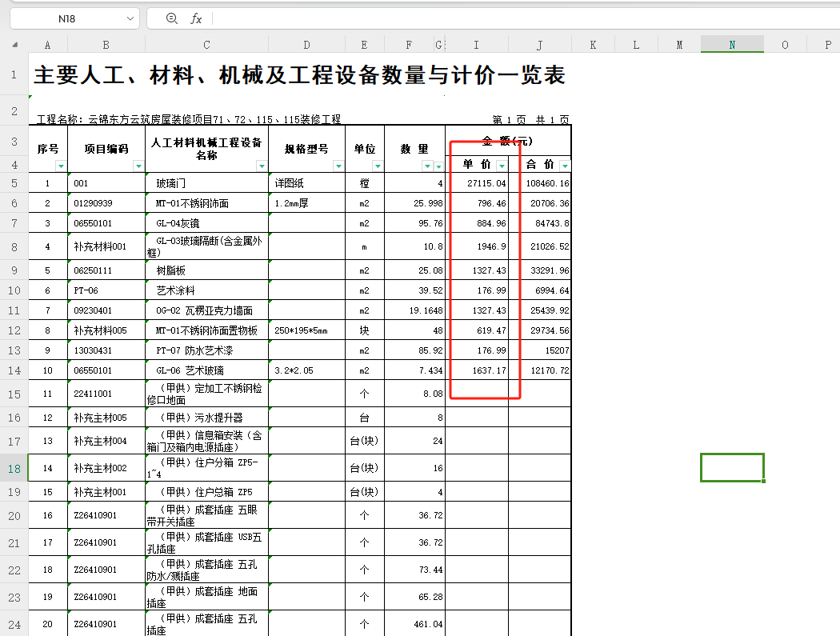
Task: Open filter dropdown for 人工材料机械工程设备名称 column
Action: coord(262,166)
